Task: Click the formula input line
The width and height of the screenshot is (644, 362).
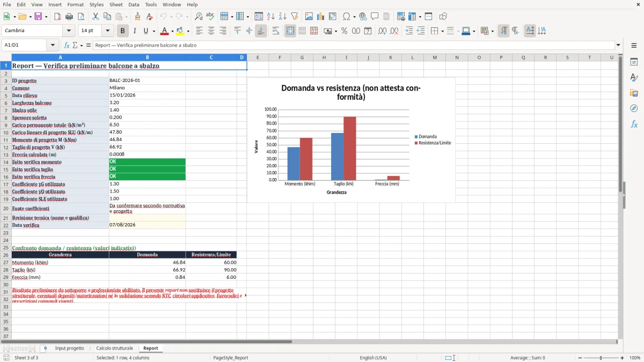Action: tap(353, 45)
